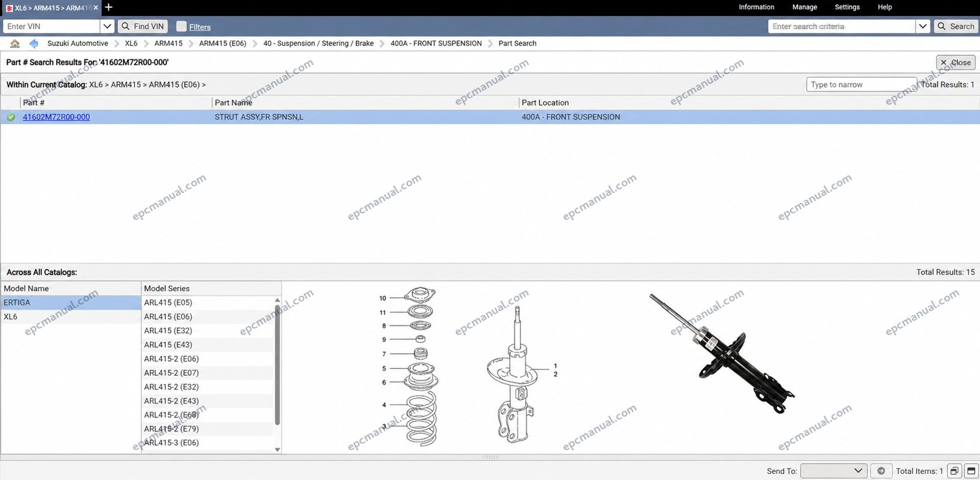
Task: Click the green check icon beside 41602M72R00-000
Action: pyautogui.click(x=11, y=117)
